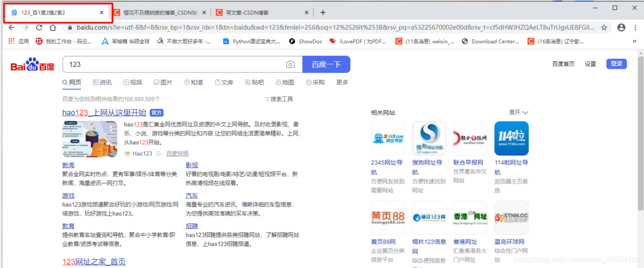Switch to the 樱花不及萌姑娘的博客 tab
Screen dimensions: 644x268
(x=160, y=12)
